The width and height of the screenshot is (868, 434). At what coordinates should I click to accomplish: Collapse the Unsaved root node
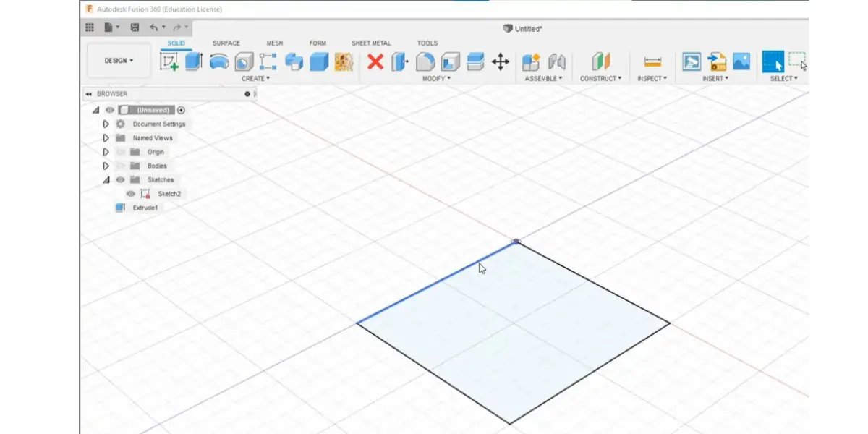click(x=95, y=110)
